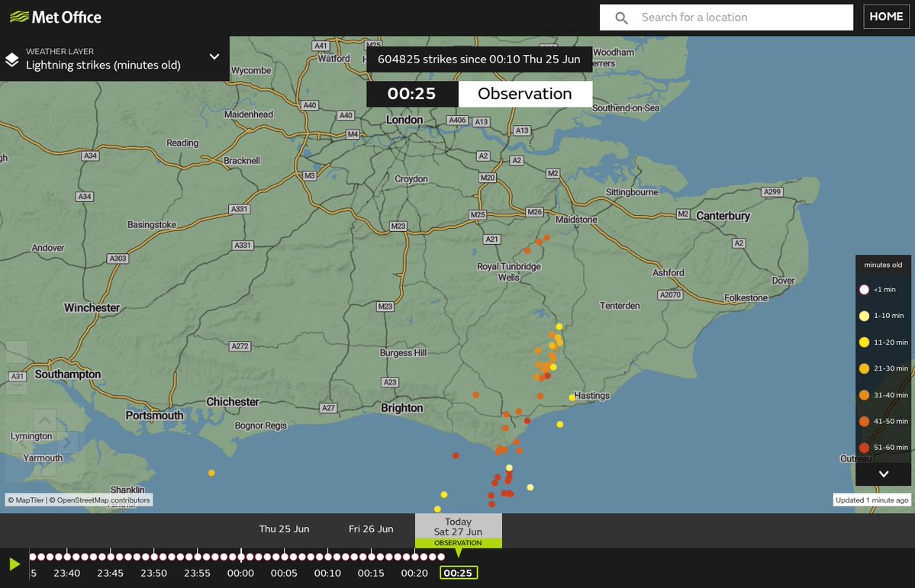Click the 51-60 min red swatch
This screenshot has width=915, height=588.
(864, 448)
